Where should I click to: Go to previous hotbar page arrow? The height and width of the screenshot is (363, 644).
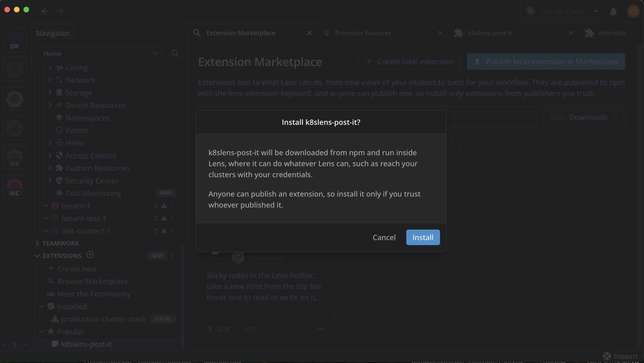tap(3, 345)
